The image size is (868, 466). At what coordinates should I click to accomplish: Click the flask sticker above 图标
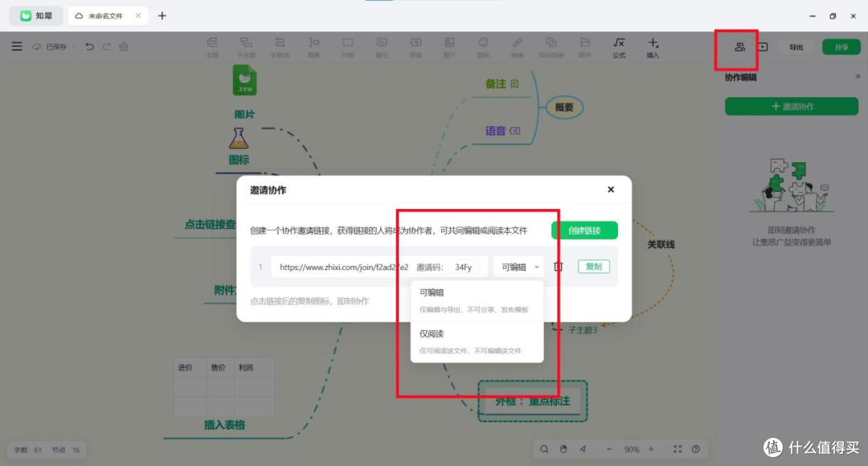(x=239, y=138)
